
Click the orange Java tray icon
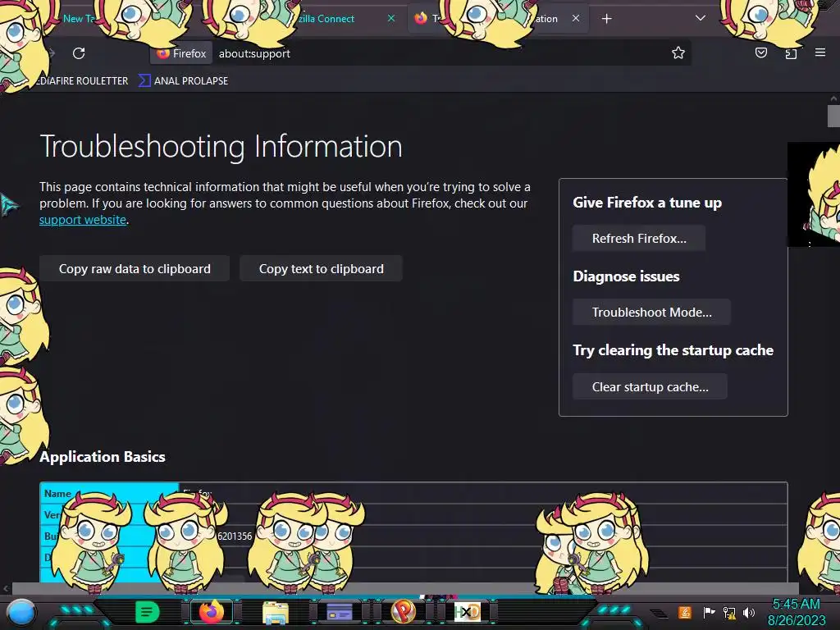[685, 612]
